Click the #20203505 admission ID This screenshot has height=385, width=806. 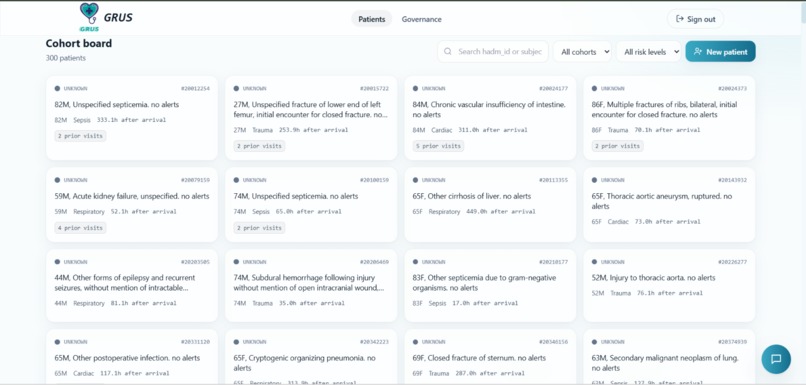coord(195,262)
